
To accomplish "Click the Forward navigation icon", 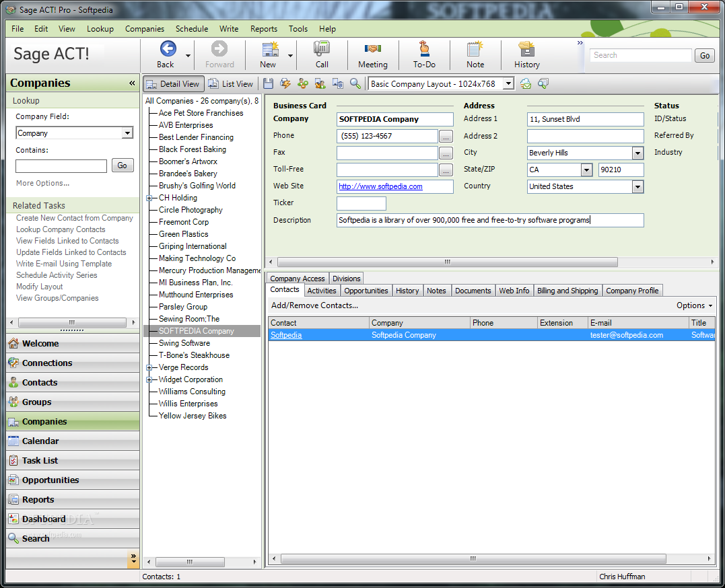I will pyautogui.click(x=219, y=49).
